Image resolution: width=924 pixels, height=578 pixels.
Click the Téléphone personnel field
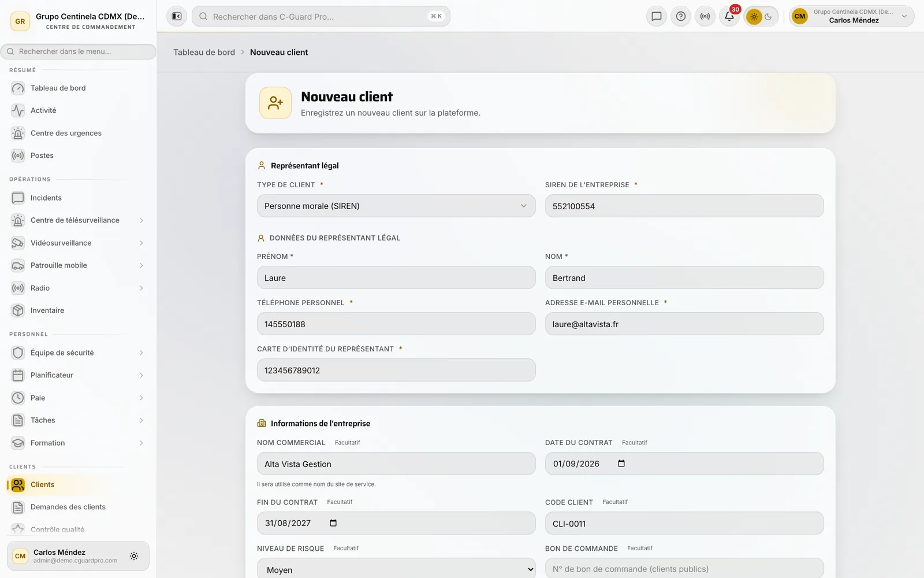(396, 324)
